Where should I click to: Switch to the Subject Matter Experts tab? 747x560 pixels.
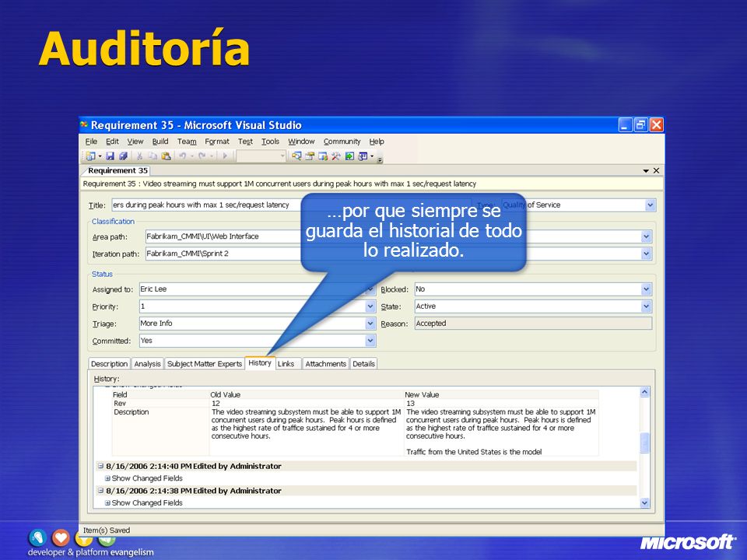tap(205, 364)
